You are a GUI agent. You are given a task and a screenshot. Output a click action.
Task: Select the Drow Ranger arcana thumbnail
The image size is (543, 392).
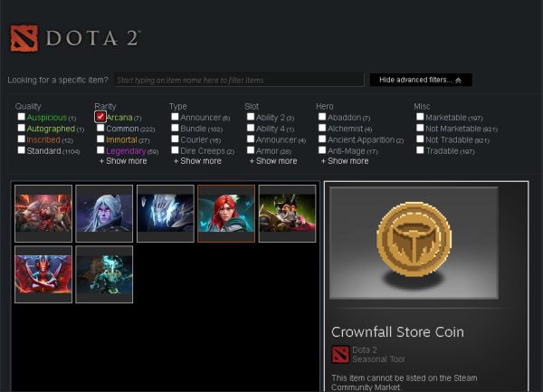click(104, 214)
